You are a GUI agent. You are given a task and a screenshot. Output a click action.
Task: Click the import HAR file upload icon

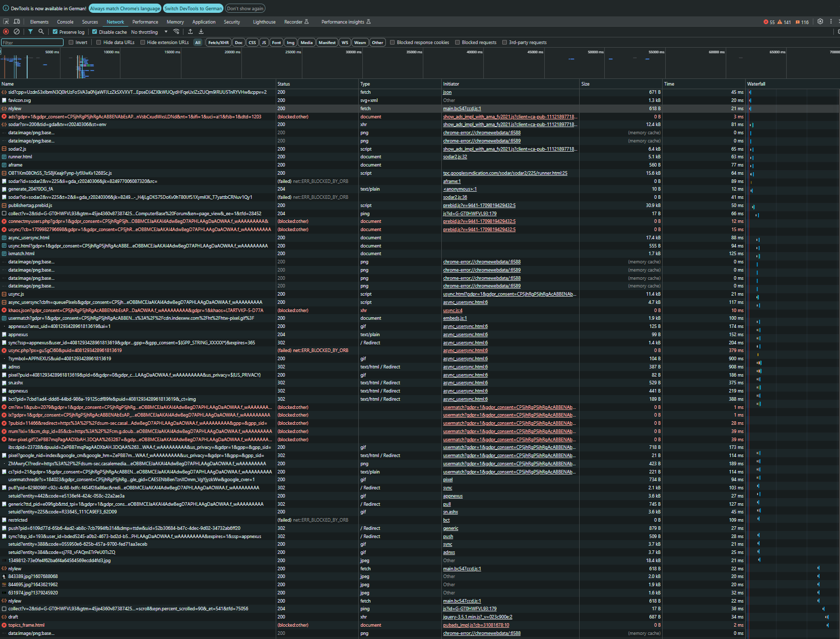[190, 32]
